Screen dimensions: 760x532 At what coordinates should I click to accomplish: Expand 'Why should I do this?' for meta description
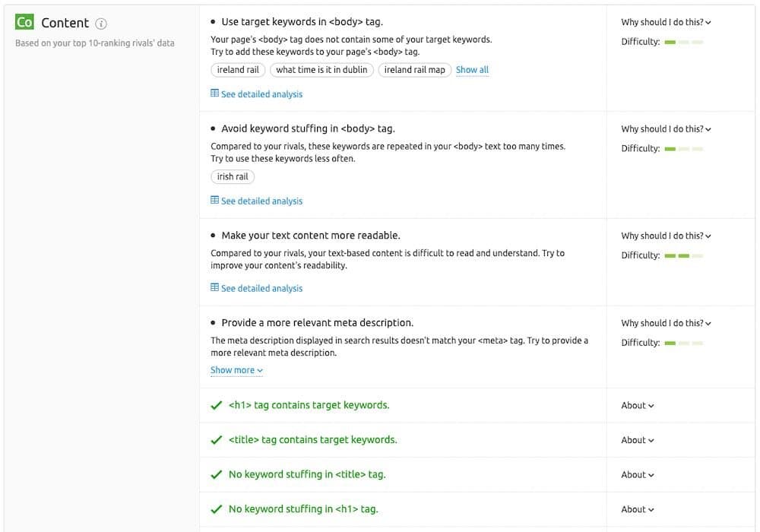point(666,324)
